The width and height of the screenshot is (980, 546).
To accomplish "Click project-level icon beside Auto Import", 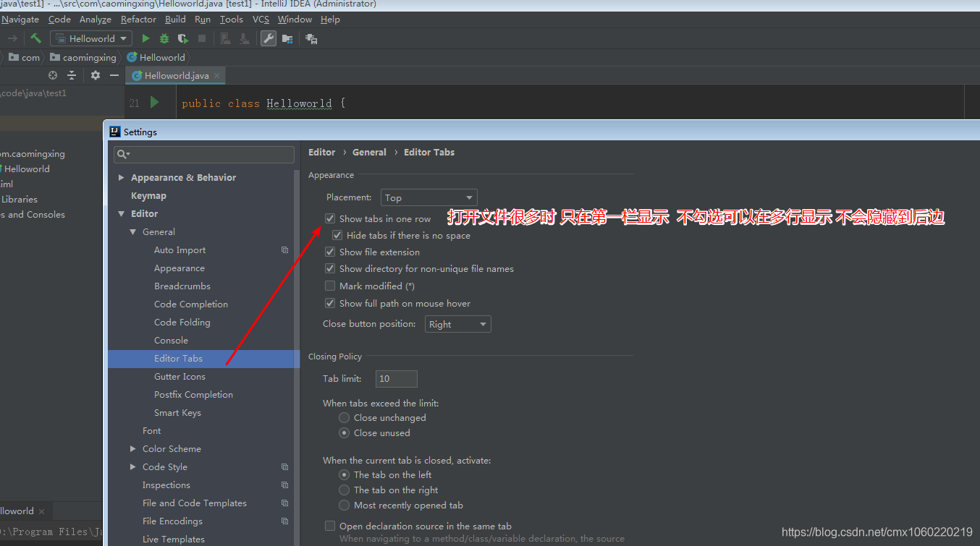I will point(284,250).
